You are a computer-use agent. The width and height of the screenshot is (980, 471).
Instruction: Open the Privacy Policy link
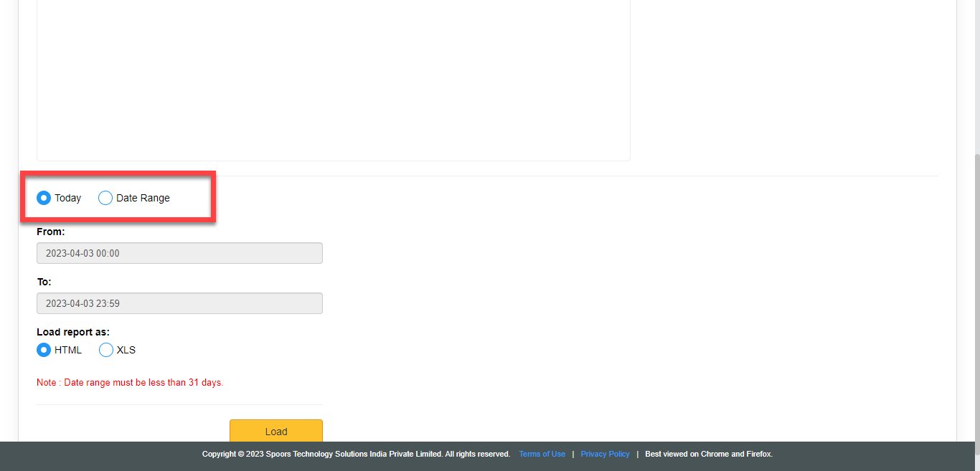pos(605,454)
